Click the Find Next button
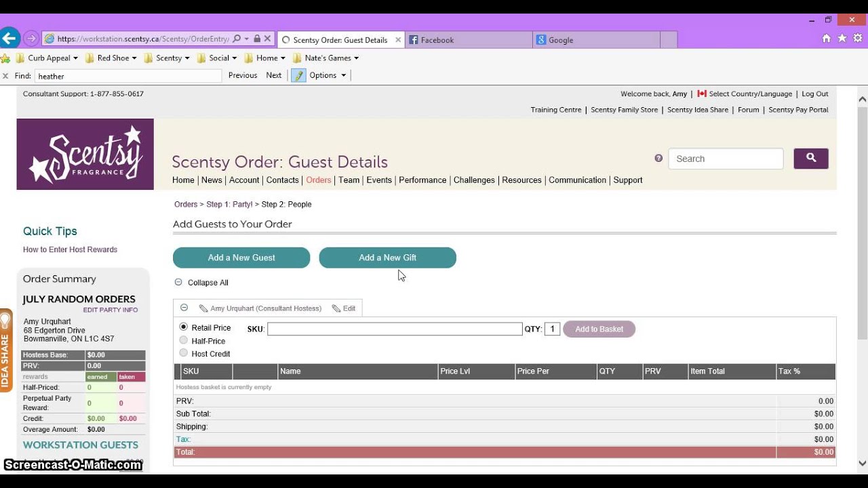Viewport: 868px width, 488px height. click(274, 75)
